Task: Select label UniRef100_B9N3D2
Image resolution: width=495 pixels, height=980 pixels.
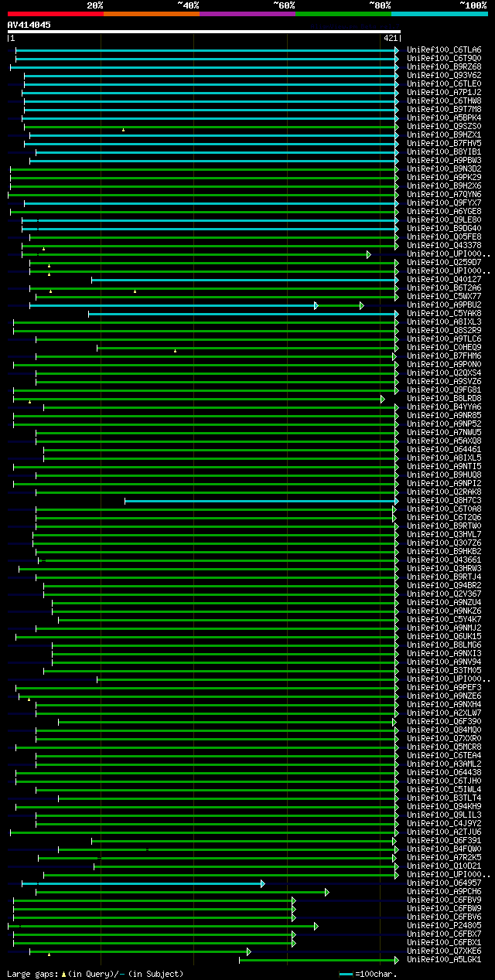Action: (444, 169)
